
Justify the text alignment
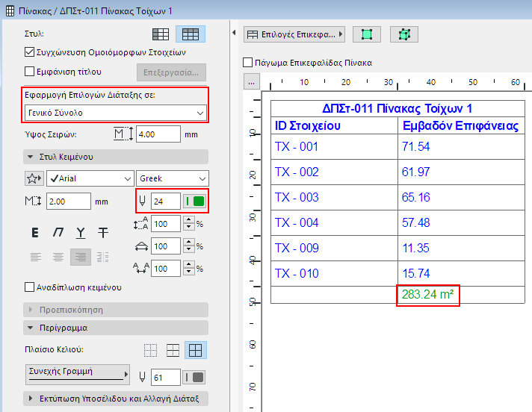[103, 257]
